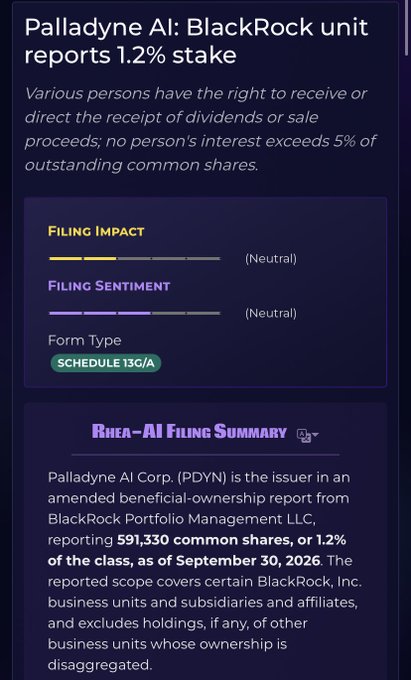Click the translate icon beside Filing Summary
Screen dimensions: 411x680
point(304,435)
